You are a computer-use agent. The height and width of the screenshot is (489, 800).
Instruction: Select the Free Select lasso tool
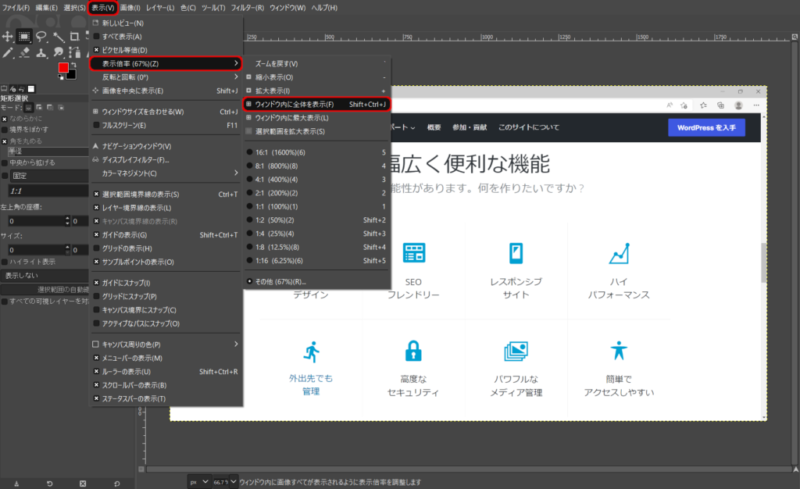pos(41,36)
